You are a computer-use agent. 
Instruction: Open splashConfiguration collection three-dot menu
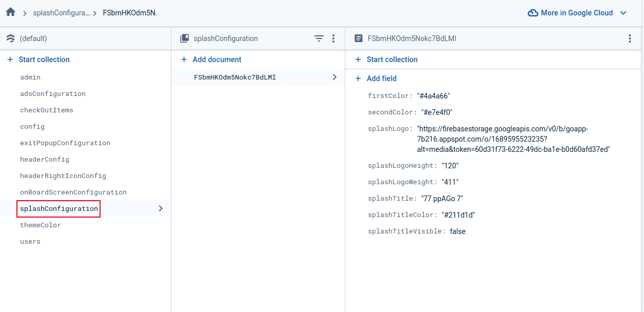[x=333, y=38]
